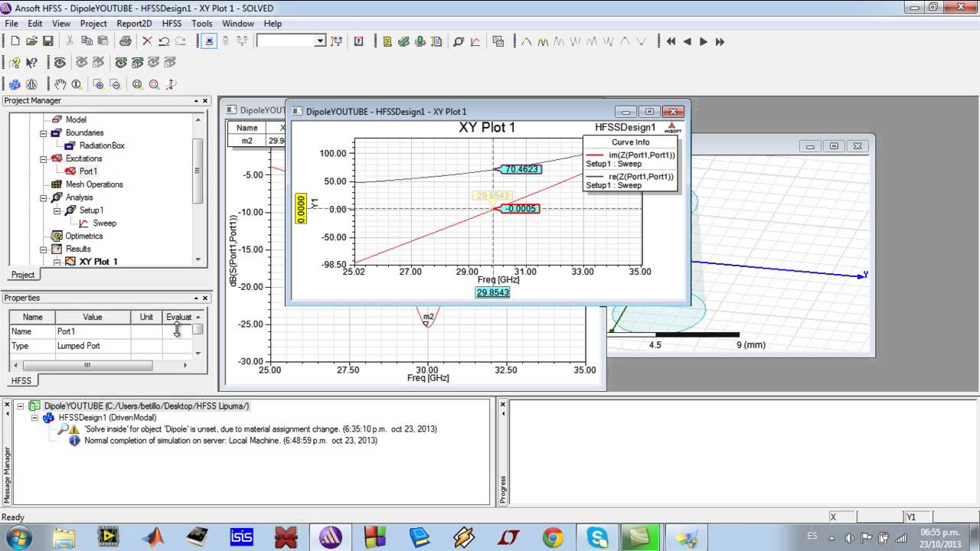Click the Create report plot icon
This screenshot has height=551, width=980.
coord(475,41)
